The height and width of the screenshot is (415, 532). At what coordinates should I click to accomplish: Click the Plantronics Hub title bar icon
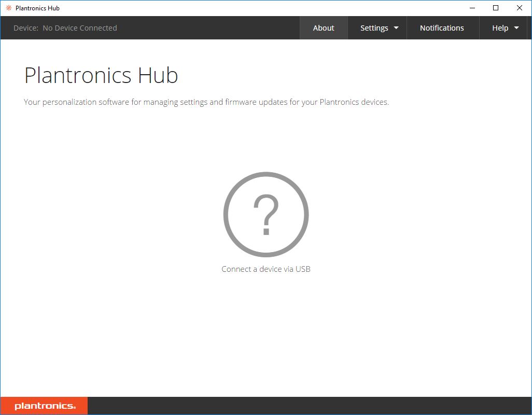9,8
